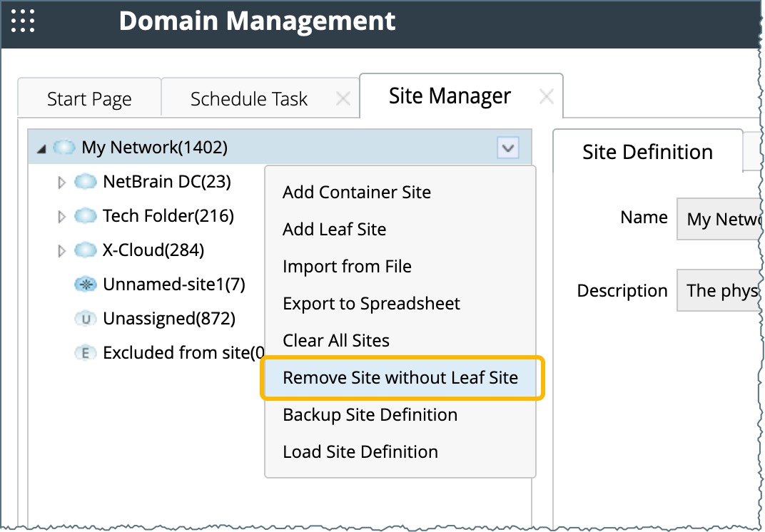Click the Name input field
This screenshot has width=765, height=532.
[x=717, y=219]
